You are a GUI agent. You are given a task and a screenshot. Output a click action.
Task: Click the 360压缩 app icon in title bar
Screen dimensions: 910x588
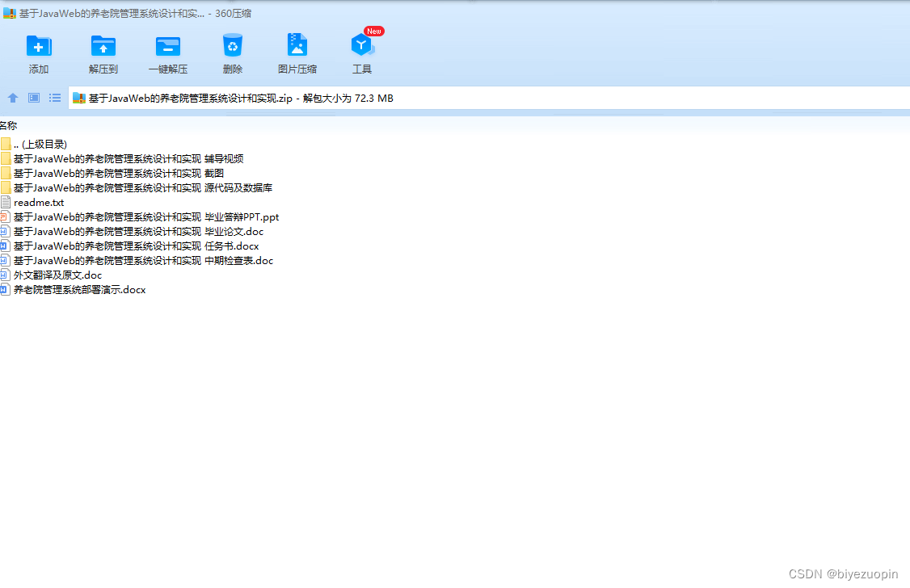click(9, 13)
